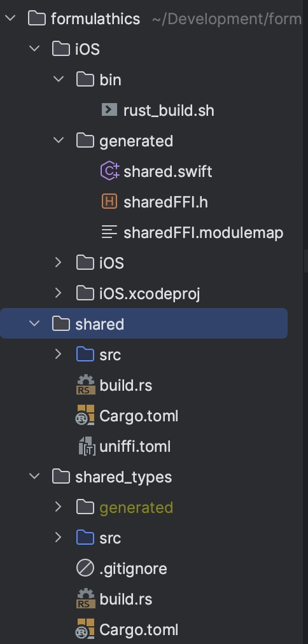Click the rust_build.sh shell script icon
The height and width of the screenshot is (644, 308).
tap(109, 109)
